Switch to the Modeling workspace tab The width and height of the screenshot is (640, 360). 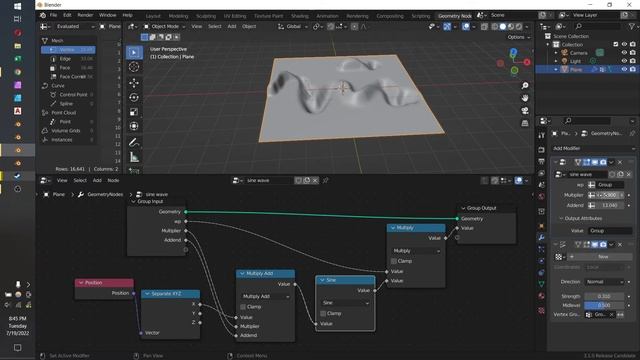click(178, 16)
